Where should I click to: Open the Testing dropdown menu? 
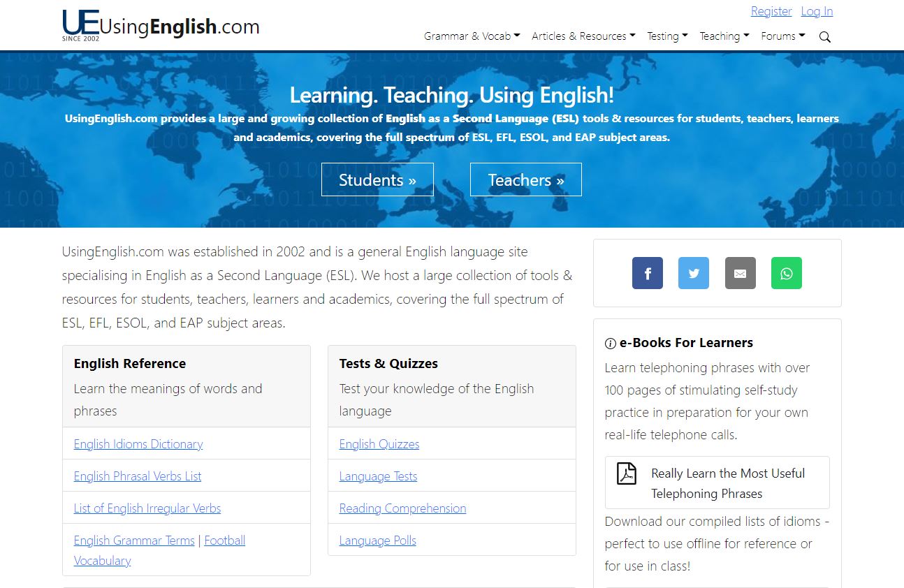pyautogui.click(x=667, y=36)
